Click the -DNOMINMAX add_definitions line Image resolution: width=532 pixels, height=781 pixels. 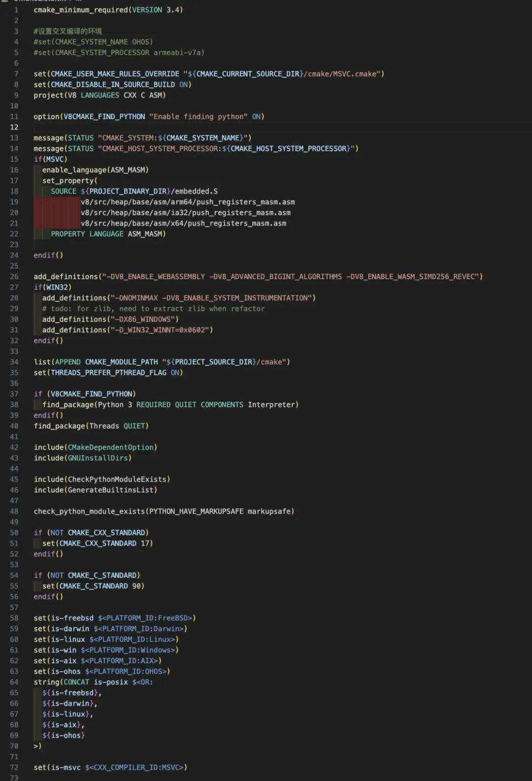tap(179, 298)
